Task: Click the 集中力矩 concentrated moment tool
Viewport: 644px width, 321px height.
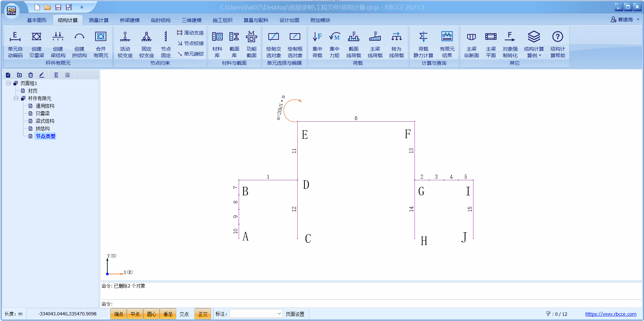Action: (x=335, y=45)
